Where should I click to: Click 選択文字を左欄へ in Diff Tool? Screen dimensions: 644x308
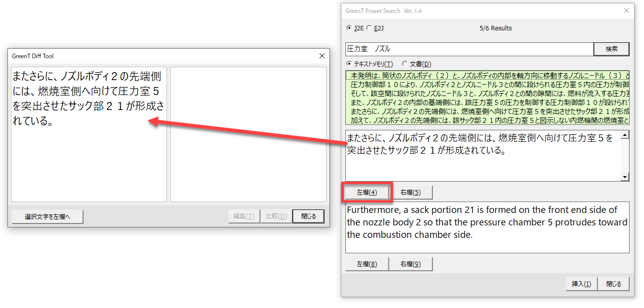(48, 216)
